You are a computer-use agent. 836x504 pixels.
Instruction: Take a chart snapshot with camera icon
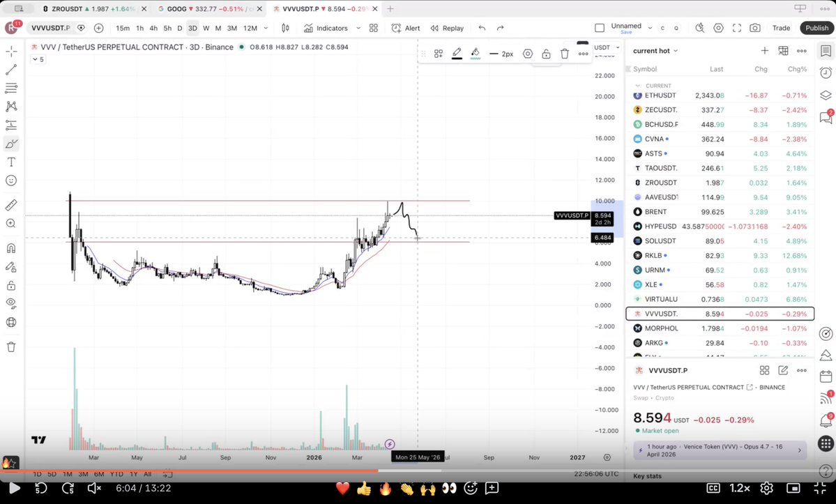pyautogui.click(x=755, y=28)
